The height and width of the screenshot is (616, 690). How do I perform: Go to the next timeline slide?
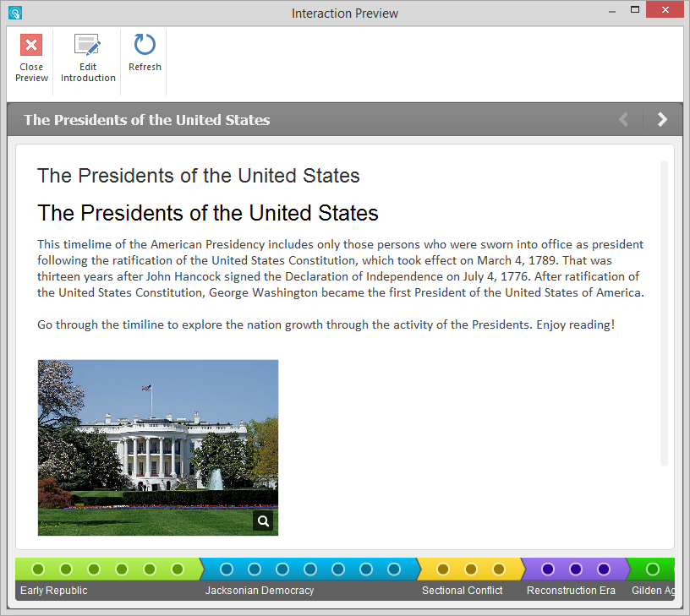coord(662,120)
